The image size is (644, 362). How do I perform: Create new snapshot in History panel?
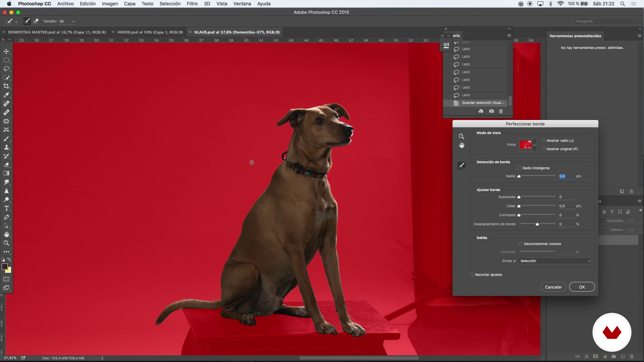click(x=491, y=111)
